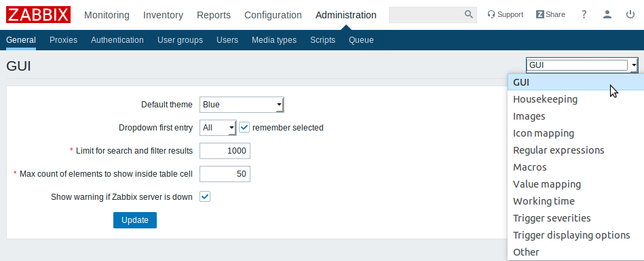Click the Zabbix logo
644x261 pixels.
[x=38, y=15]
